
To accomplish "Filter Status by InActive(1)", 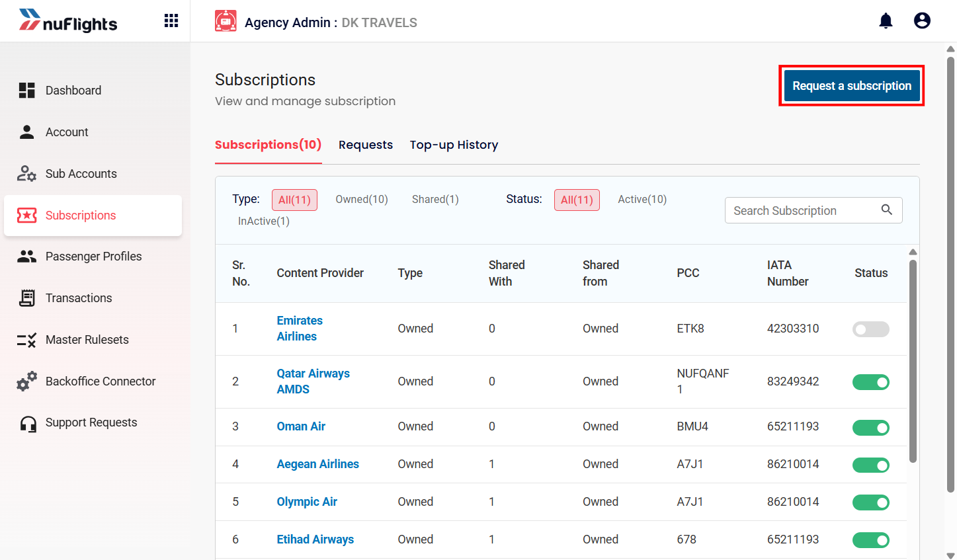I will (264, 221).
